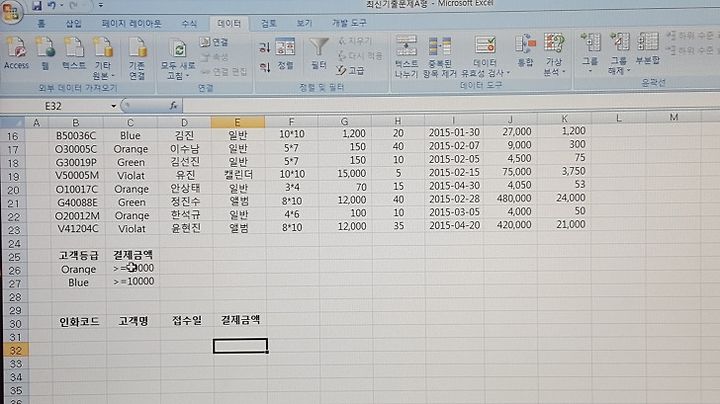This screenshot has width=720, height=404.
Task: Select column B header
Action: pyautogui.click(x=76, y=123)
